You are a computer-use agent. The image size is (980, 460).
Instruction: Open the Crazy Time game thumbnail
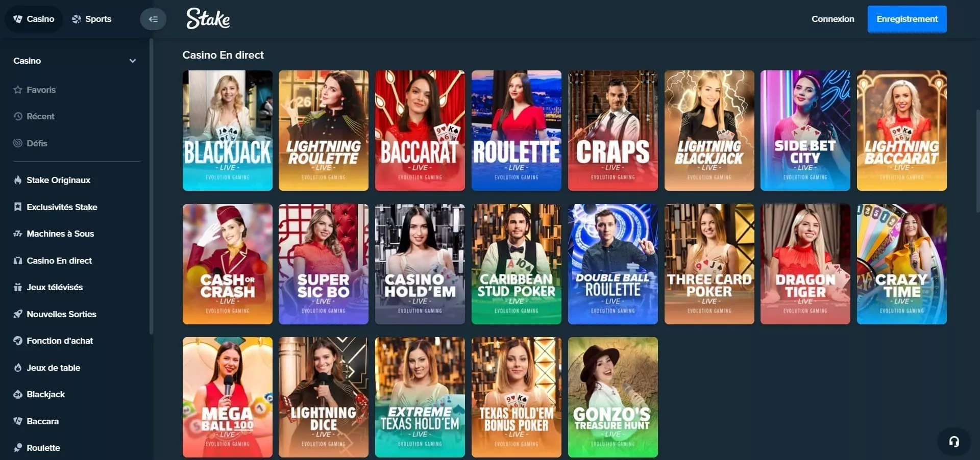[901, 264]
